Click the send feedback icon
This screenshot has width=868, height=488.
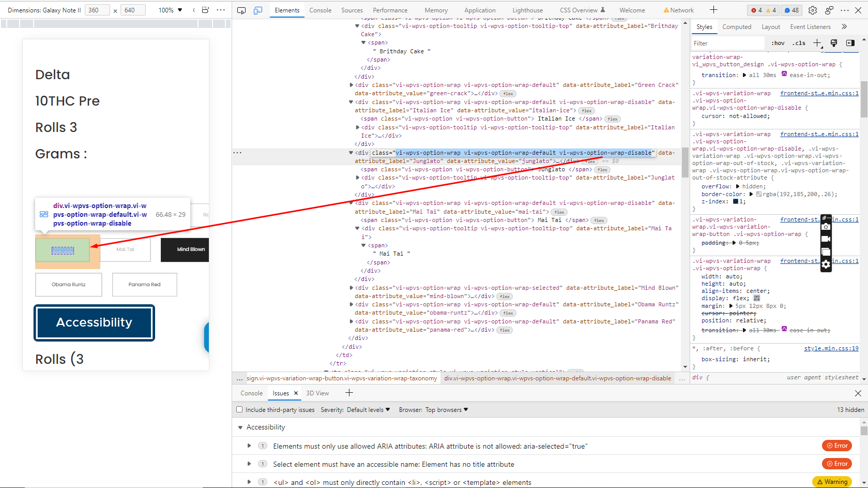(x=829, y=10)
